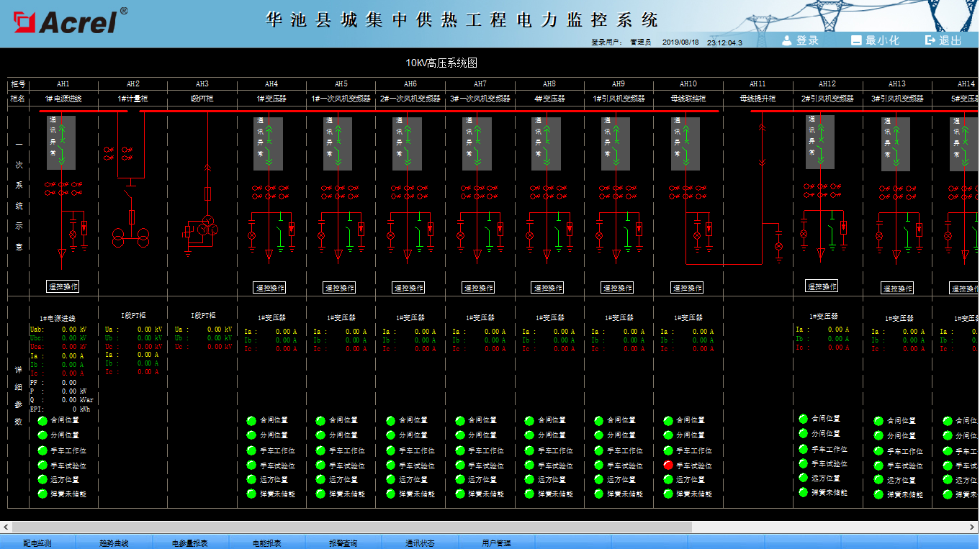Screen dimensions: 980x549
Task: Click the scrollbar left arrow
Action: pyautogui.click(x=6, y=527)
